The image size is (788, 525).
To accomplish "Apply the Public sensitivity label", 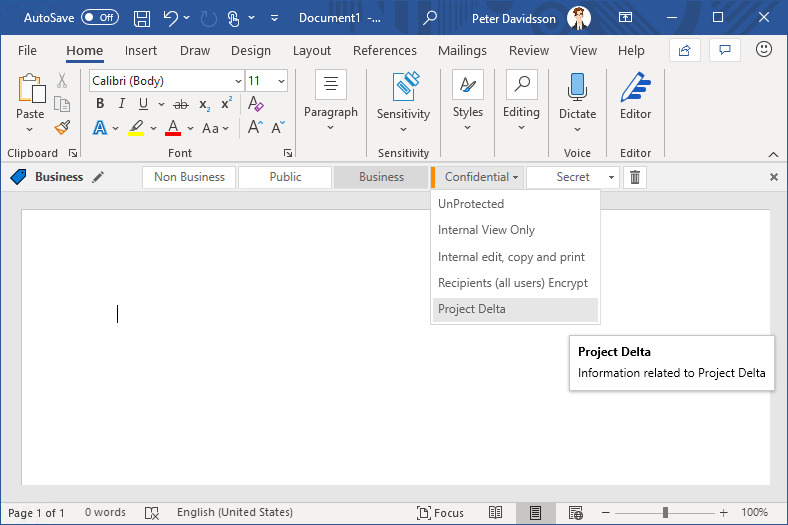I will click(285, 177).
